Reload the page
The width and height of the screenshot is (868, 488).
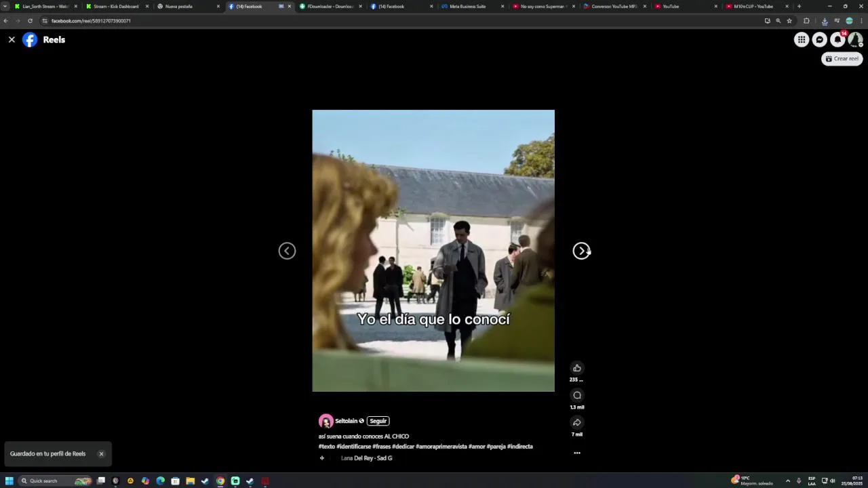(x=30, y=21)
